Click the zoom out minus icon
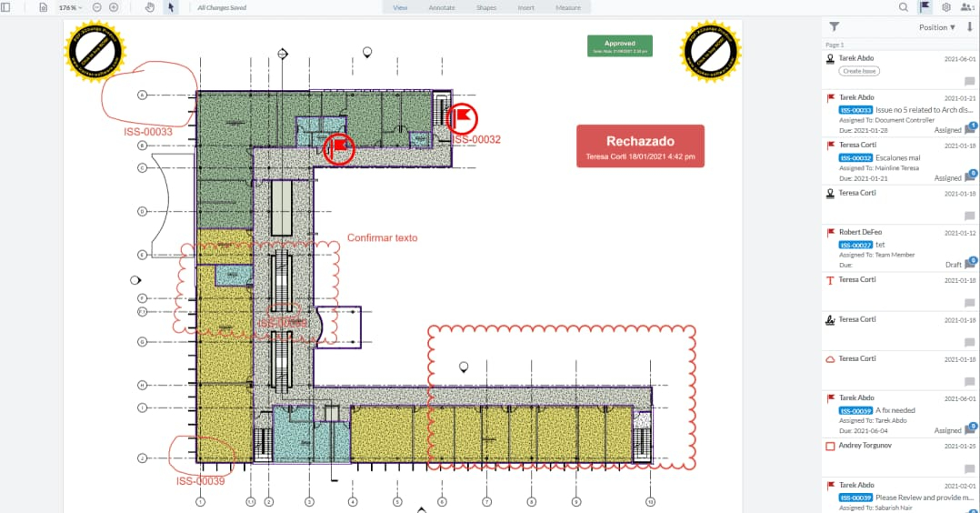This screenshot has height=513, width=980. click(x=97, y=7)
